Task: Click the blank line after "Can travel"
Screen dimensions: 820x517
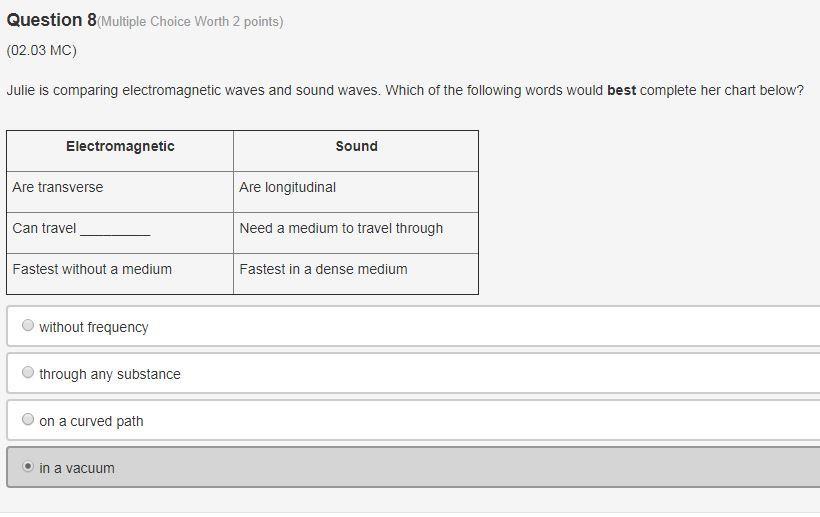Action: tap(115, 232)
